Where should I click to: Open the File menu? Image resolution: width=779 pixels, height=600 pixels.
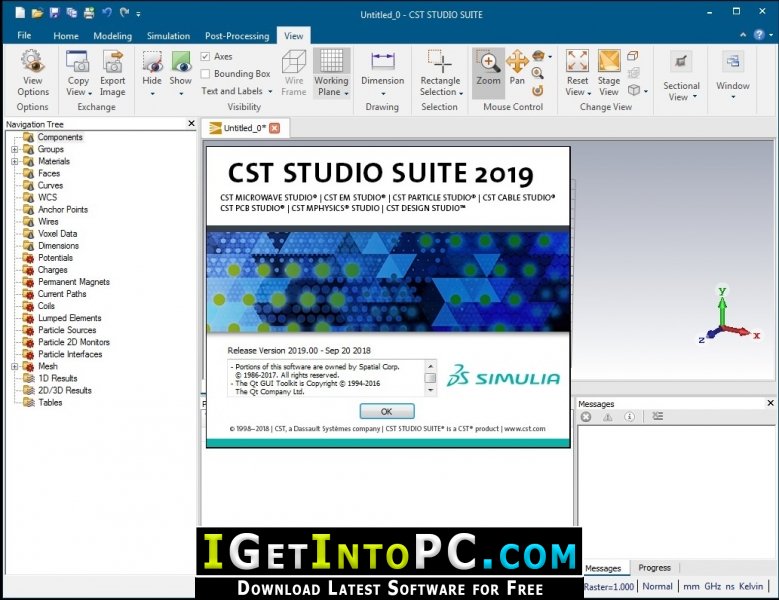coord(24,35)
